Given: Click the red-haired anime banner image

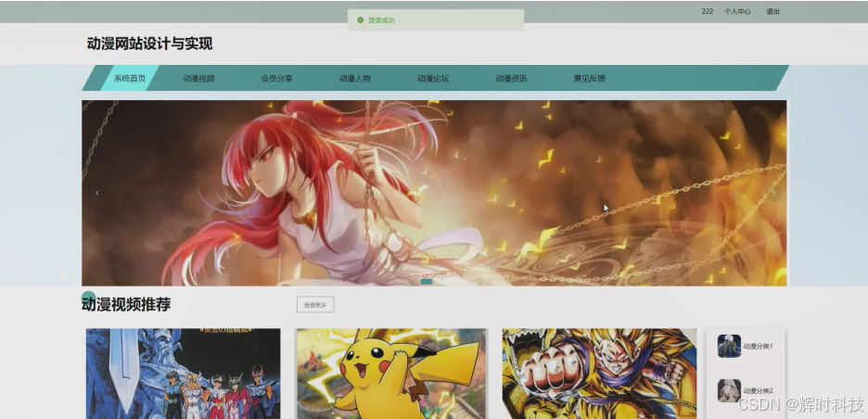Looking at the screenshot, I should (x=434, y=193).
